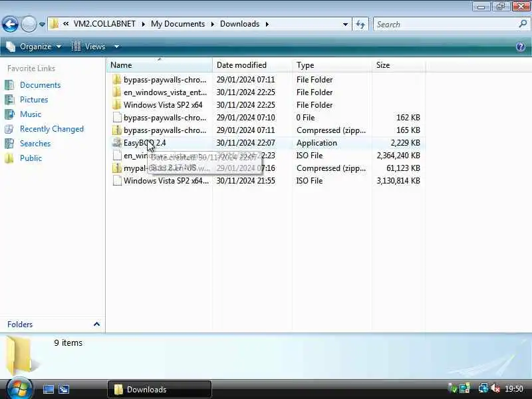Expand the arrow after VM2.COLLABNET
This screenshot has height=399, width=532.
[x=144, y=24]
